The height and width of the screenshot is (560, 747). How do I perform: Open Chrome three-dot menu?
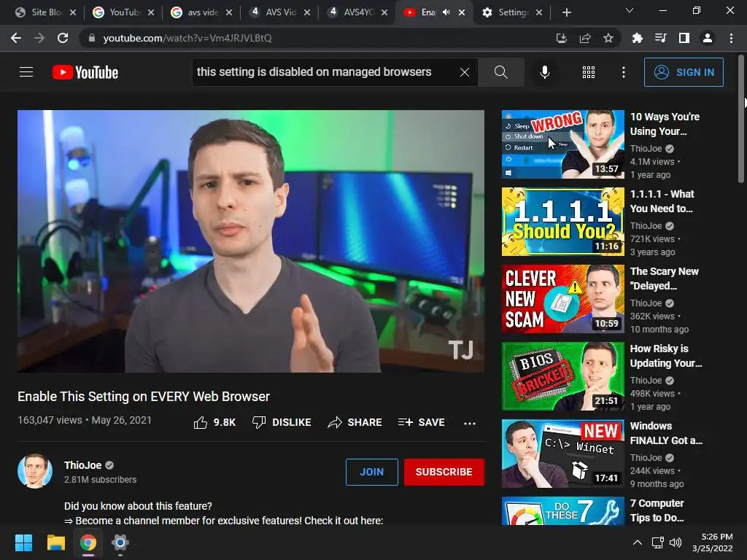click(731, 38)
